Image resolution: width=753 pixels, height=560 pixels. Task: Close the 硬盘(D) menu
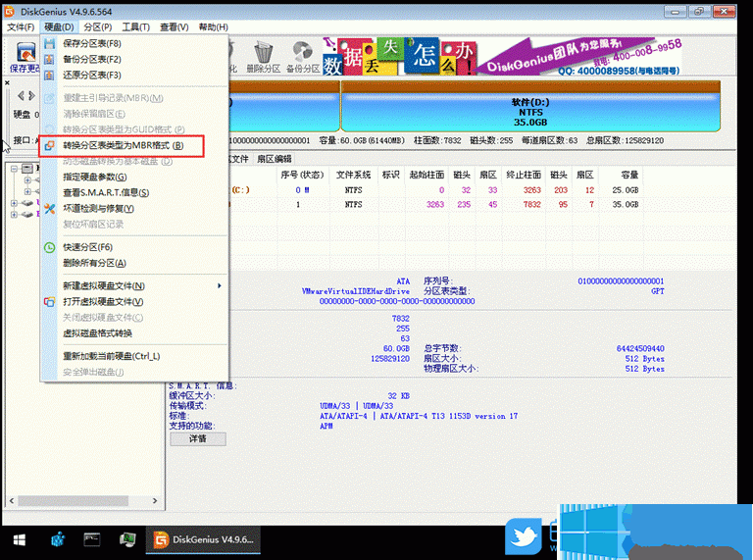pos(59,27)
